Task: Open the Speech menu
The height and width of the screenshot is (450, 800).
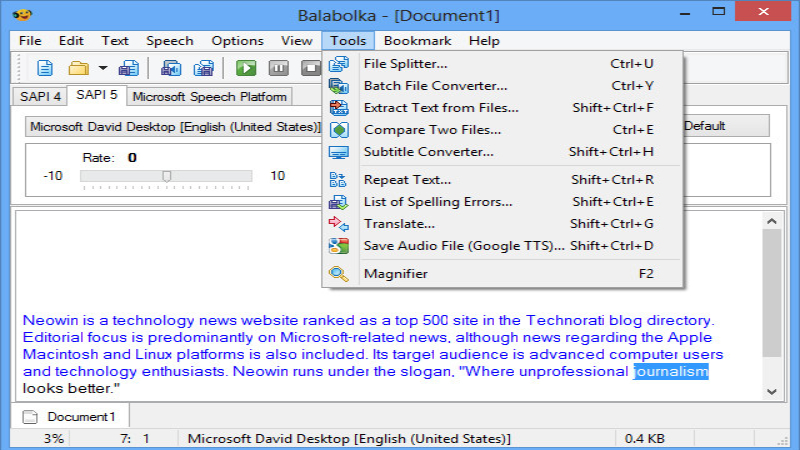Action: click(x=169, y=41)
